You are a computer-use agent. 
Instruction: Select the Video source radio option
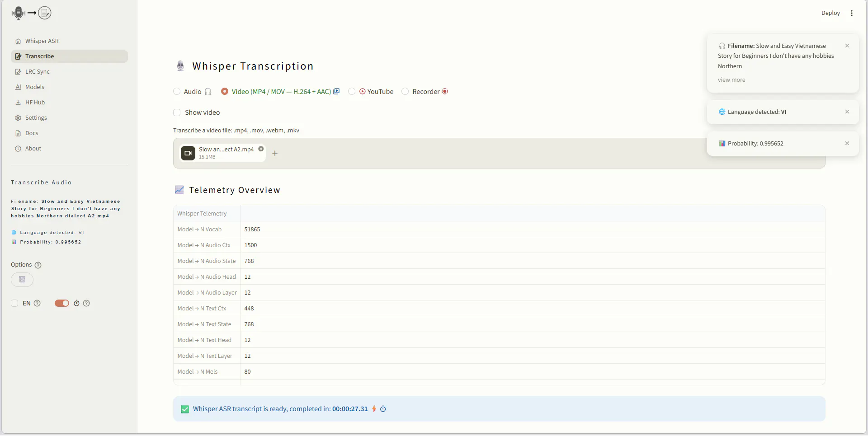(224, 92)
